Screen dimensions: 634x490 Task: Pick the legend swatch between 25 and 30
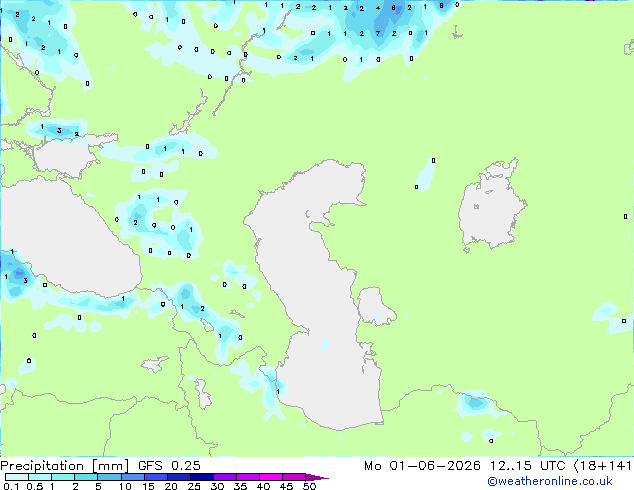201,477
